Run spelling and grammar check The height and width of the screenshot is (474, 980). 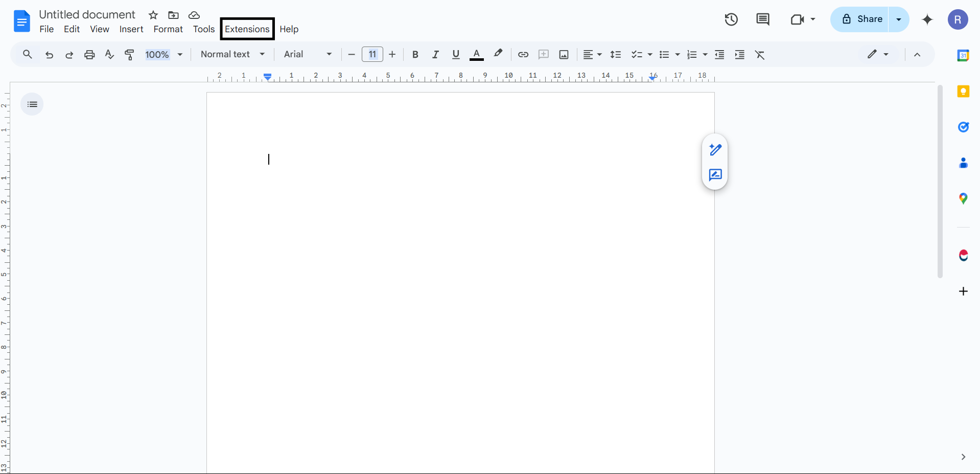pyautogui.click(x=109, y=54)
